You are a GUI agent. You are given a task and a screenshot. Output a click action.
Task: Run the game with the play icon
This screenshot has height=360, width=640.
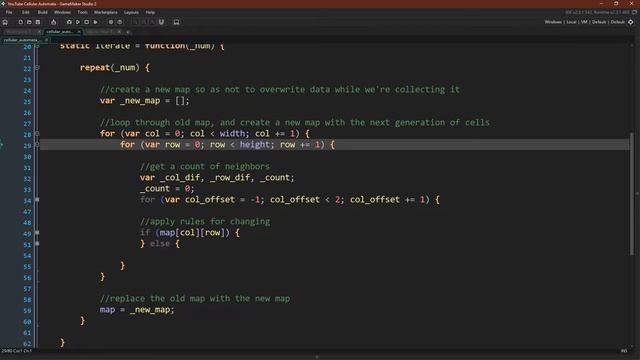78,22
